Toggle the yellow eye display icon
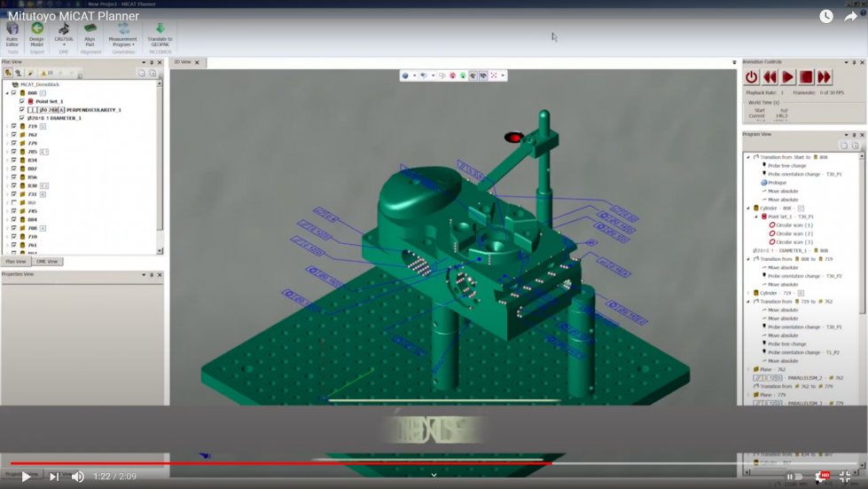 pyautogui.click(x=473, y=75)
